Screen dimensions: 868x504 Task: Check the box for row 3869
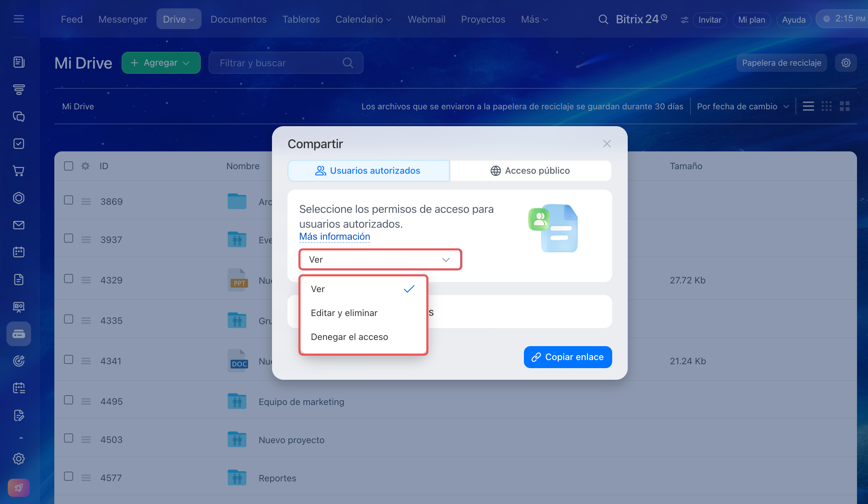click(x=69, y=200)
